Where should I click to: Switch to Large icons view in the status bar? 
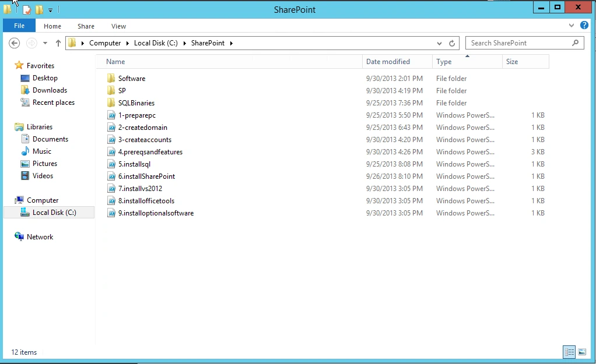[x=582, y=352]
